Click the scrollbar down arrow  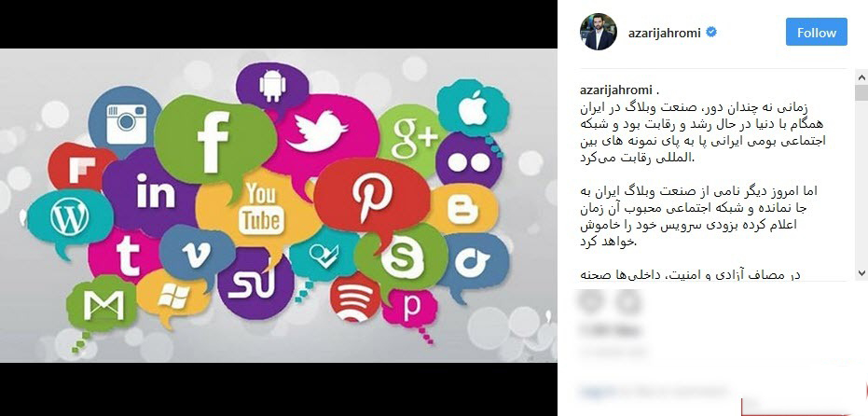(861, 273)
